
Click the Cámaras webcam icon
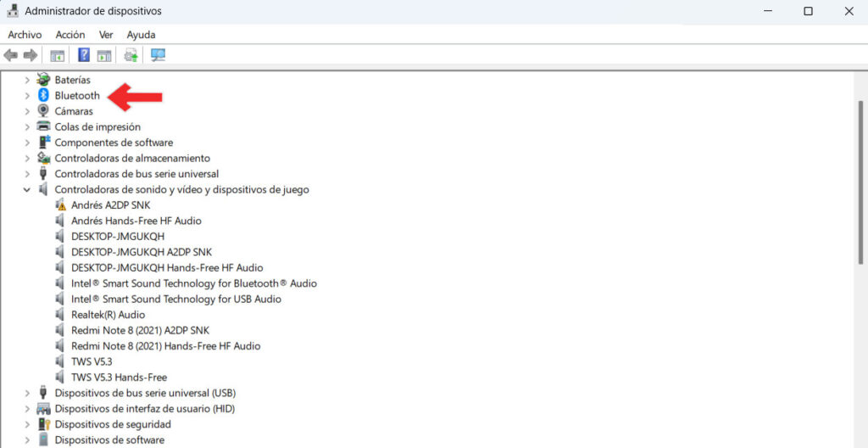[x=44, y=111]
